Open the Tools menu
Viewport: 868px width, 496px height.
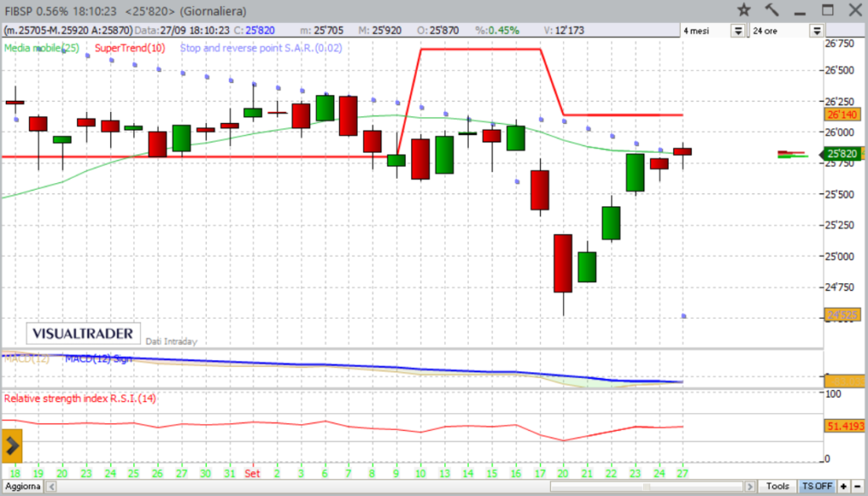click(777, 487)
